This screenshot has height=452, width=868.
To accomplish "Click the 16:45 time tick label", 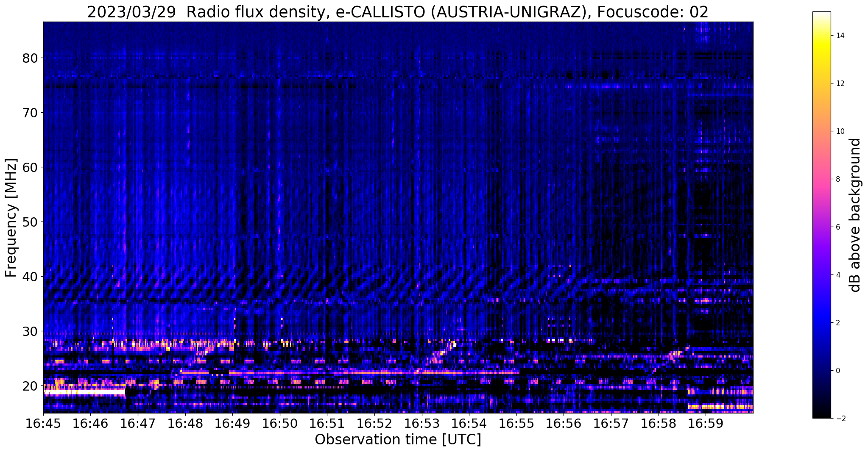I will pyautogui.click(x=43, y=424).
